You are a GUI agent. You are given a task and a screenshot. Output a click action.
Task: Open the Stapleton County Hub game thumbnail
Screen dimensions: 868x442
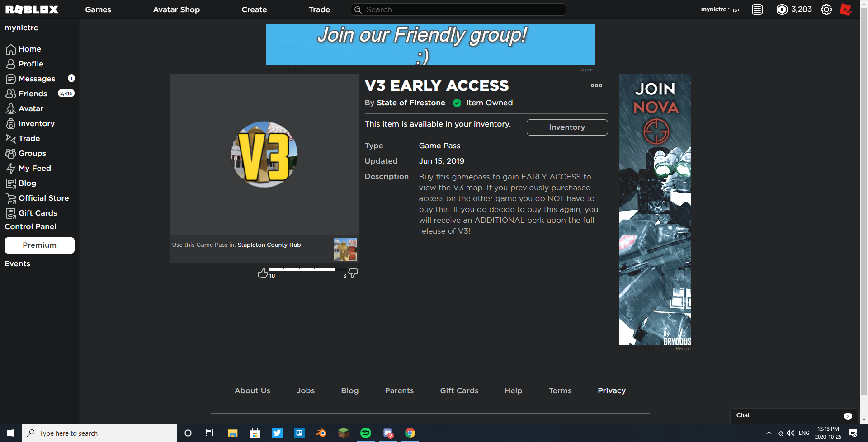coord(345,249)
